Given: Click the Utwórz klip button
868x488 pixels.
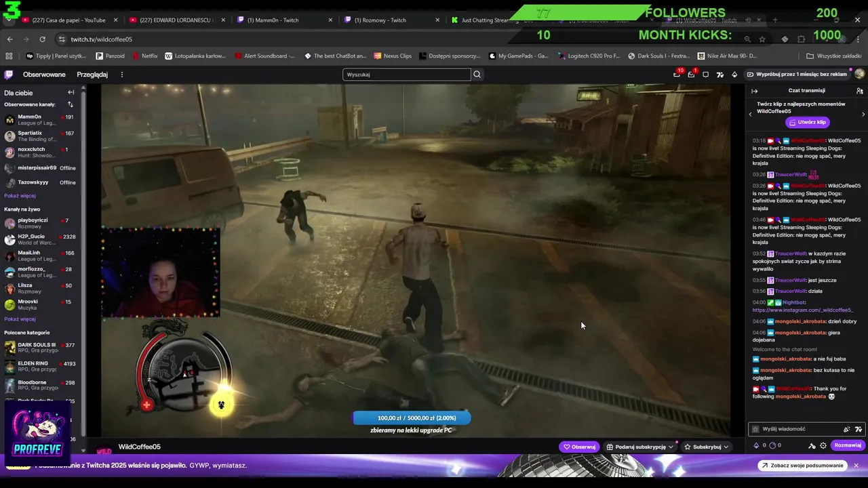Looking at the screenshot, I should click(807, 122).
